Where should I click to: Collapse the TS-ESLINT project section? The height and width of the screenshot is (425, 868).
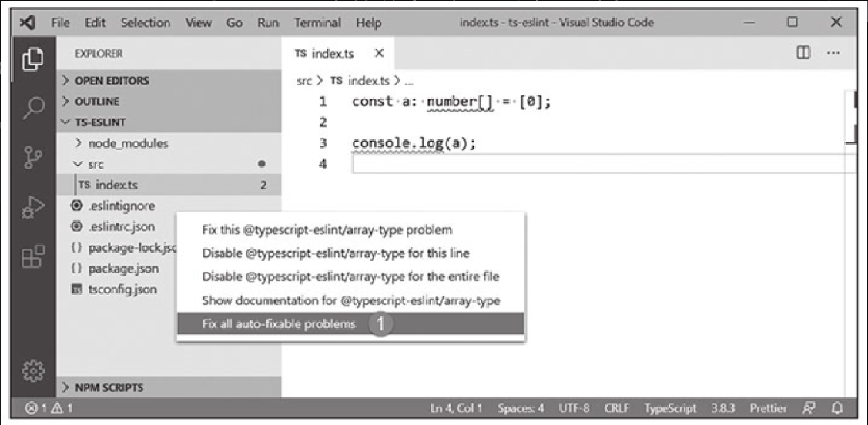point(168,122)
